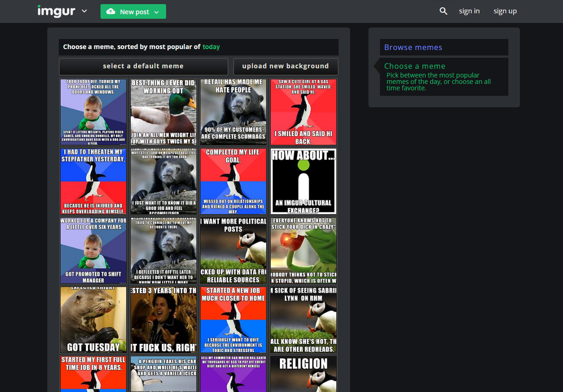Open the sign up link
Viewport: 563px width, 392px height.
[x=505, y=11]
